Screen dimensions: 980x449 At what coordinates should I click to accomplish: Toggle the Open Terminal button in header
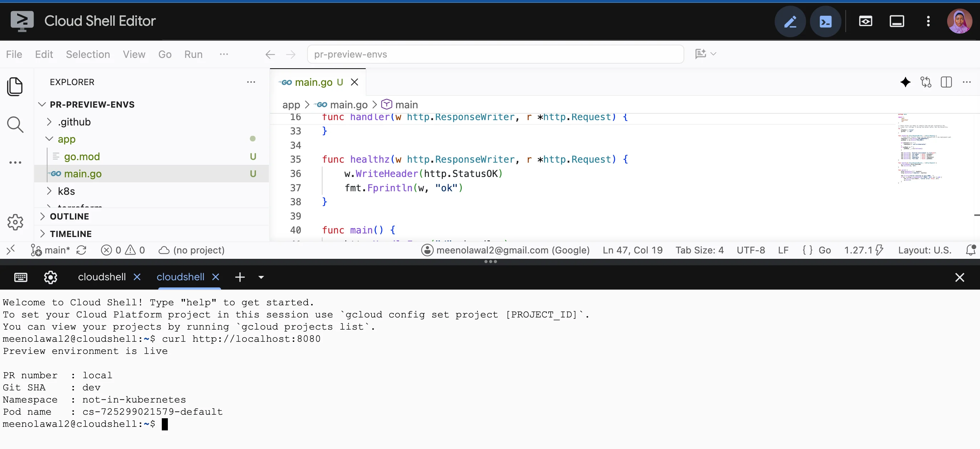[x=825, y=21]
